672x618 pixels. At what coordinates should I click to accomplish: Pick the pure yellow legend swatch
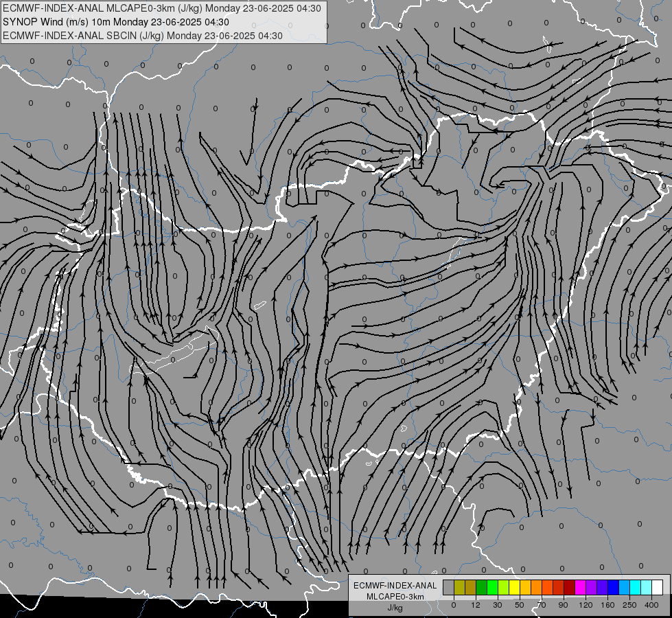(515, 587)
